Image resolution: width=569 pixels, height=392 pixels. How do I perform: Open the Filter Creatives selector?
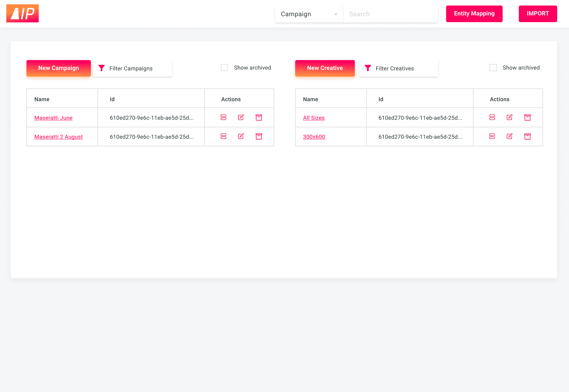pyautogui.click(x=398, y=68)
